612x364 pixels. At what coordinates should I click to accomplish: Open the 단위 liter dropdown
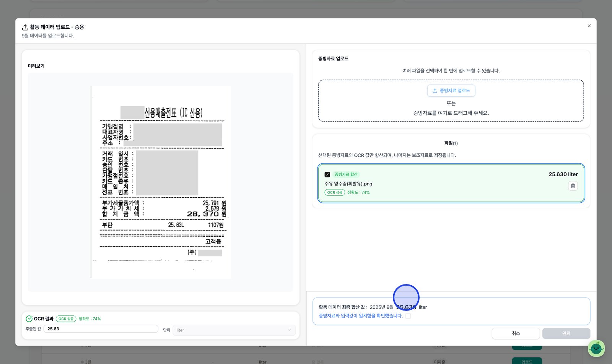point(234,330)
